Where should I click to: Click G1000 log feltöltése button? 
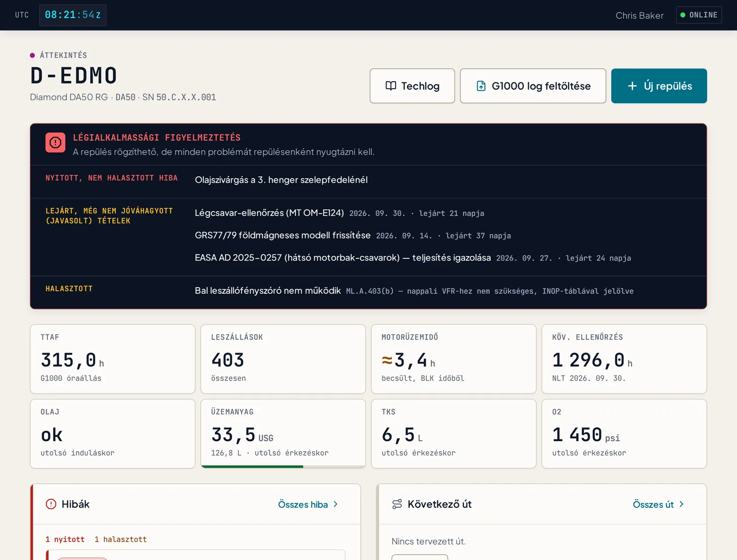click(x=533, y=86)
